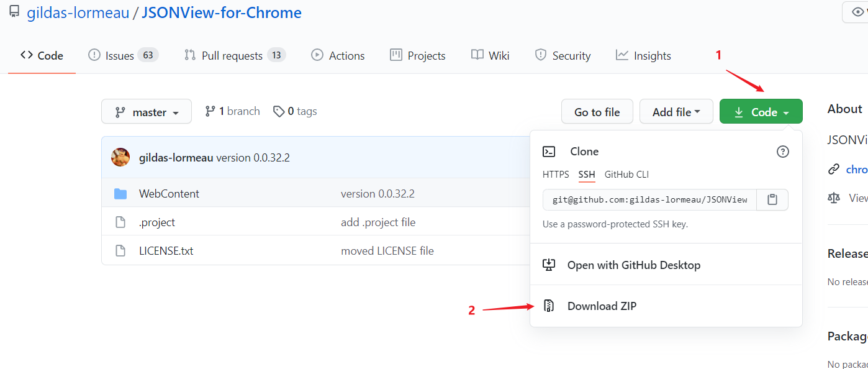
Task: Open the .project file
Action: coord(157,222)
